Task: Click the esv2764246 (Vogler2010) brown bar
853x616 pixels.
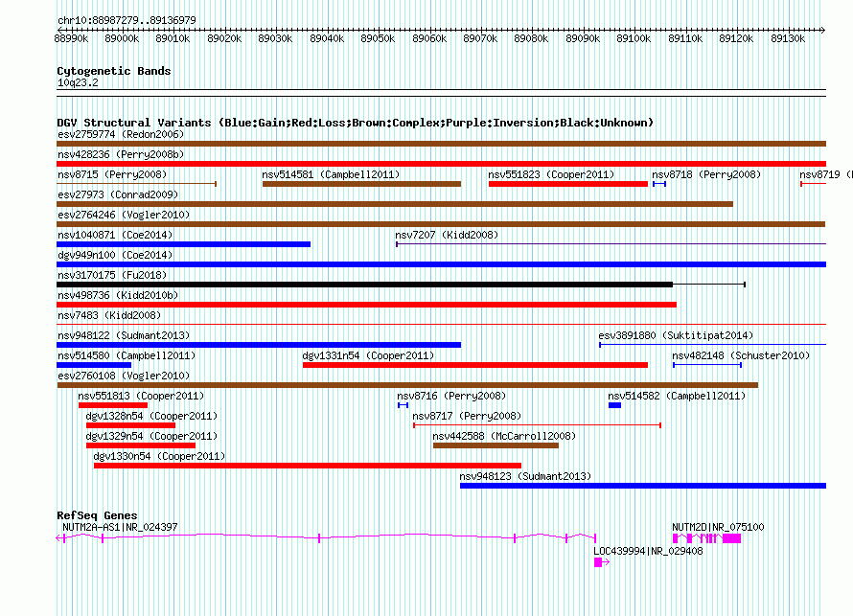Action: click(441, 224)
